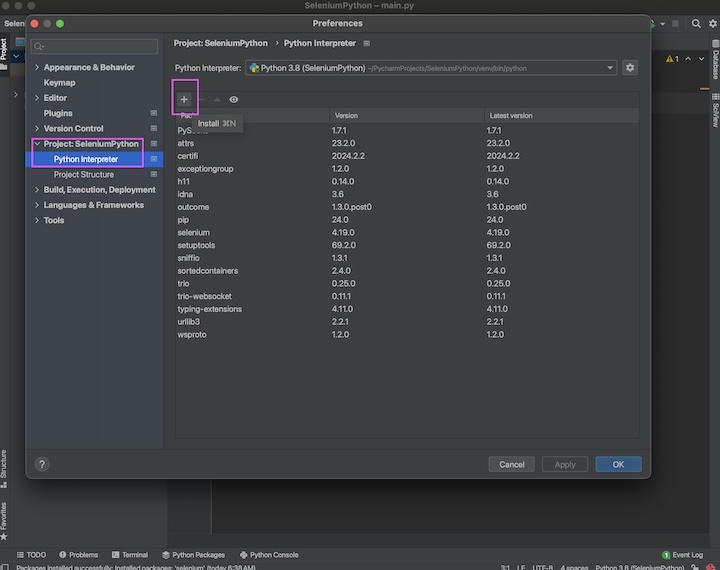The image size is (720, 570).
Task: Open the Python Interpreter dropdown
Action: (x=431, y=68)
